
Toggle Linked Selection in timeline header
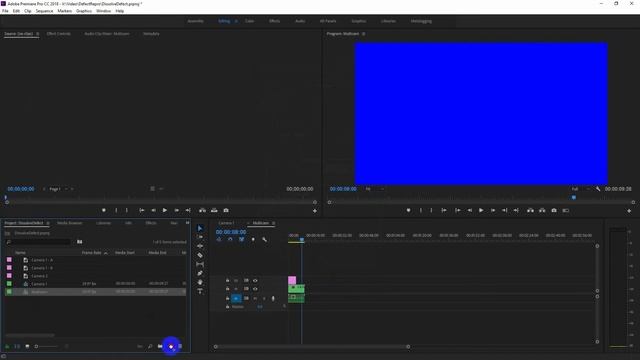pos(242,240)
